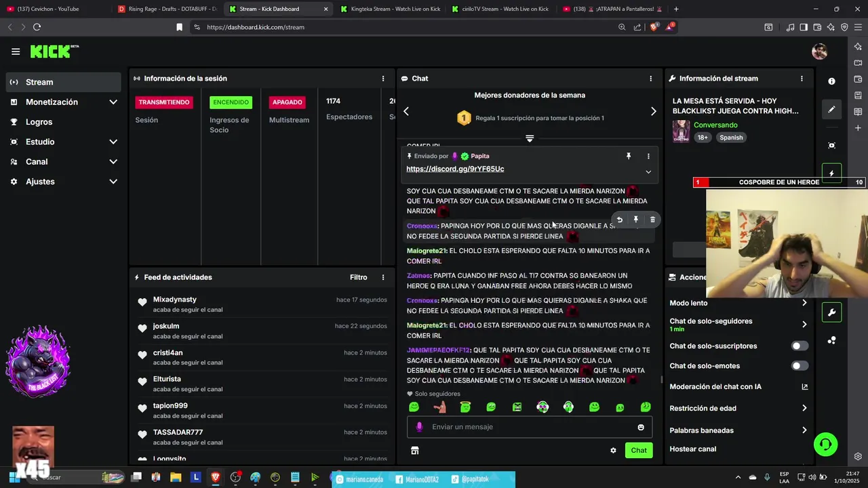Open the discord.gg/9rYF65Uc link
868x488 pixels.
[455, 169]
